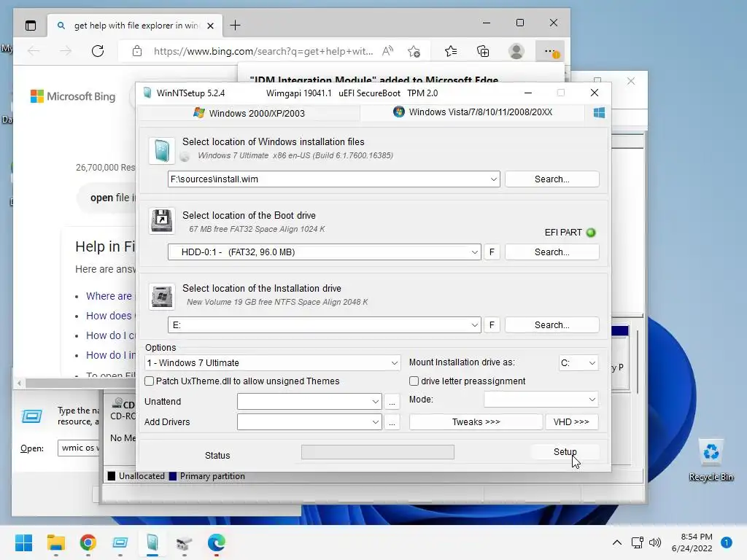Expand the Installation drive E: dropdown
The height and width of the screenshot is (560, 747).
(474, 324)
